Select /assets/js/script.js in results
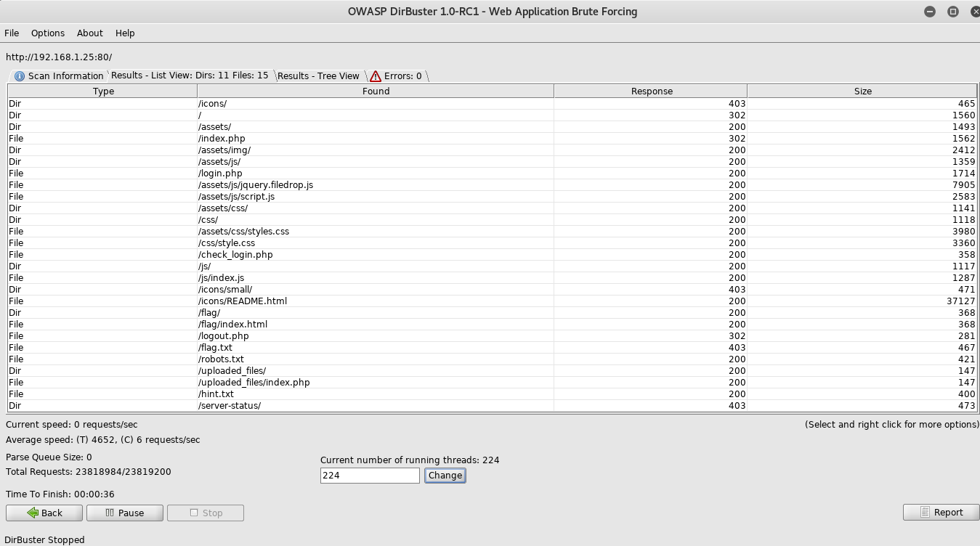980x546 pixels. pos(493,197)
